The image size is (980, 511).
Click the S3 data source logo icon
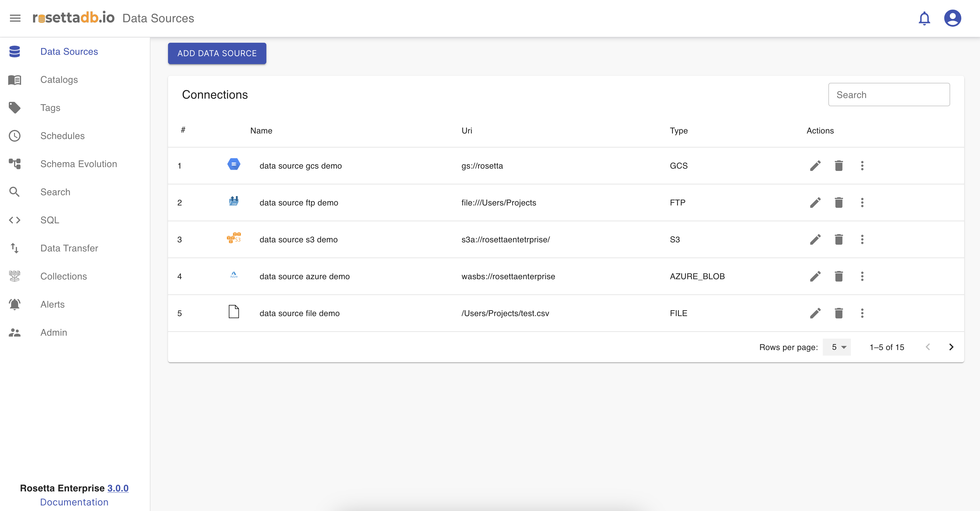(234, 238)
